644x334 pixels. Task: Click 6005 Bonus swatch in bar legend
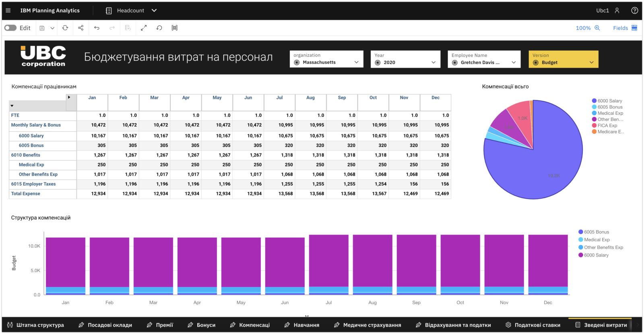(581, 232)
